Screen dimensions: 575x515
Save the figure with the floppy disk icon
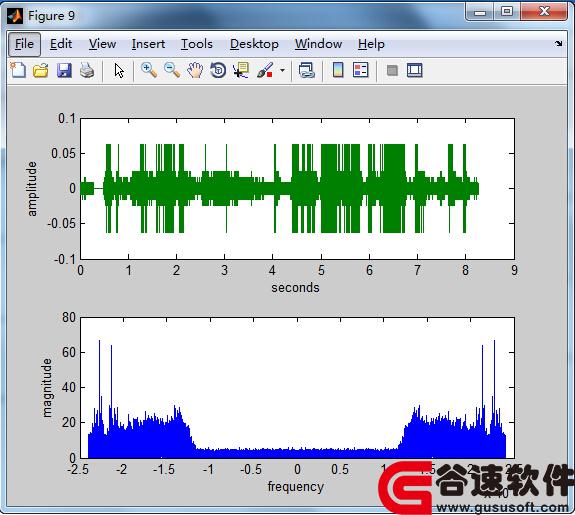pos(64,70)
